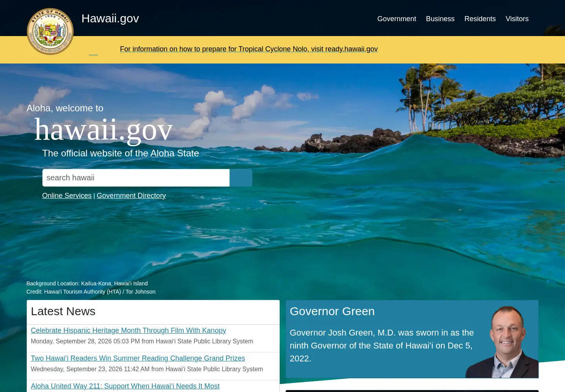The width and height of the screenshot is (565, 392).
Task: Open the Tropical Cyclone Nolo alert link
Action: click(x=249, y=49)
